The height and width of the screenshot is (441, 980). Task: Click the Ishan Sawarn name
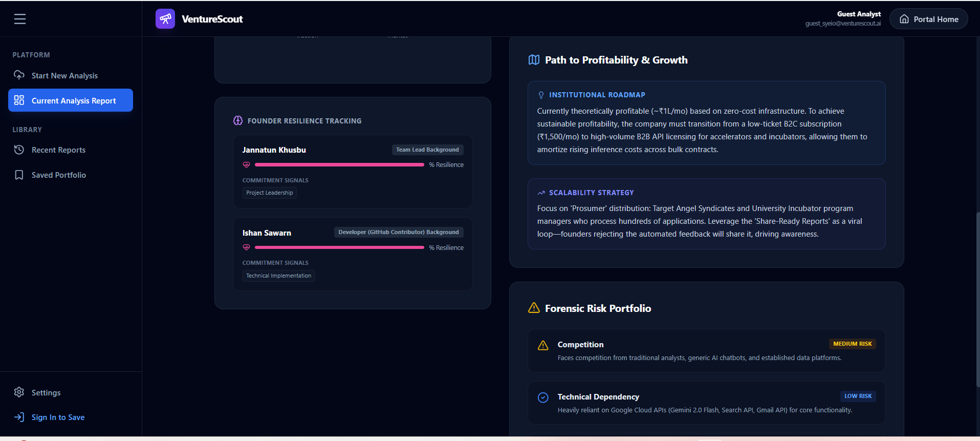coord(267,233)
